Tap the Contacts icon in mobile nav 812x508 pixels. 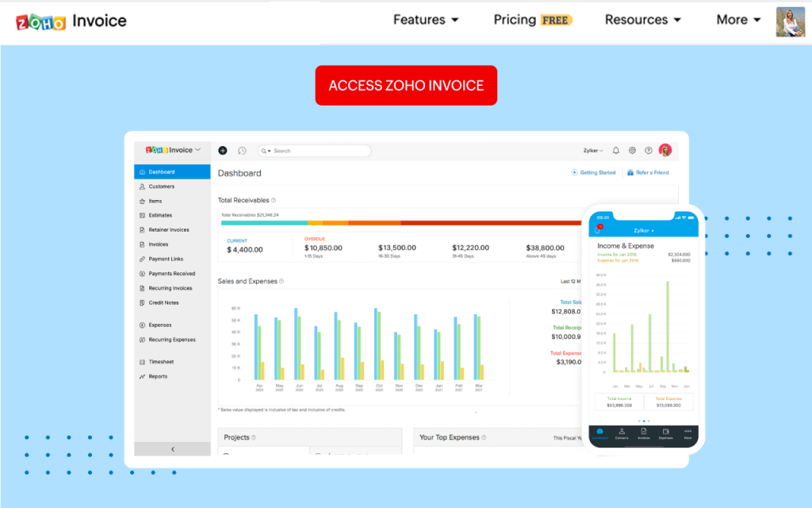(x=622, y=433)
